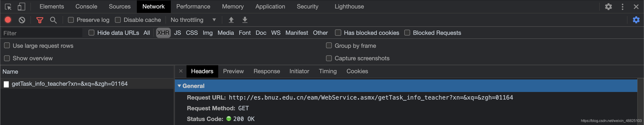
Task: Switch to the Console tab
Action: [x=86, y=6]
